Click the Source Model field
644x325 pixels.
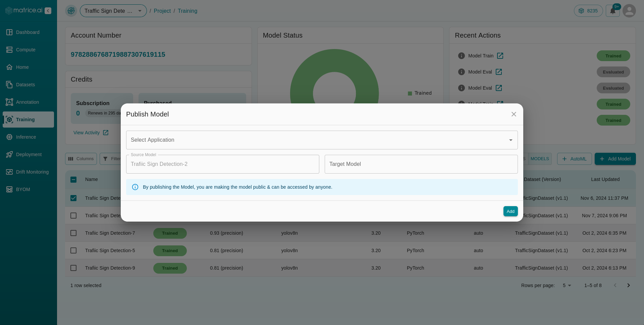click(x=223, y=164)
